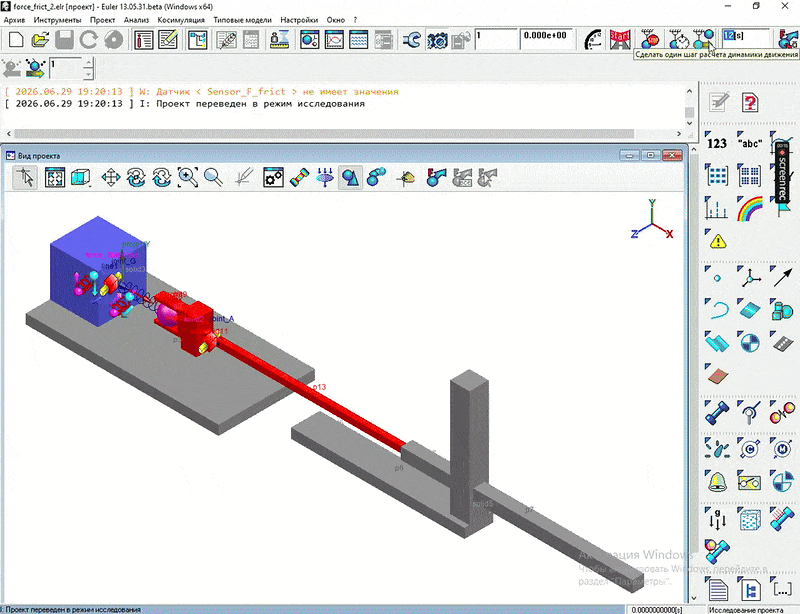Click the Start simulation button
Image resolution: width=800 pixels, height=614 pixels.
[620, 39]
